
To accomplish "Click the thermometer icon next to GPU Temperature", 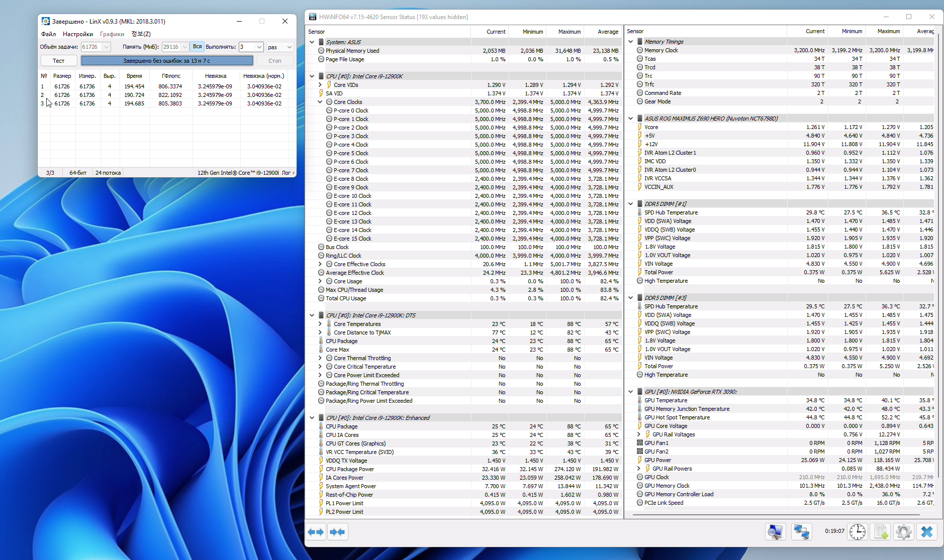I will point(640,400).
